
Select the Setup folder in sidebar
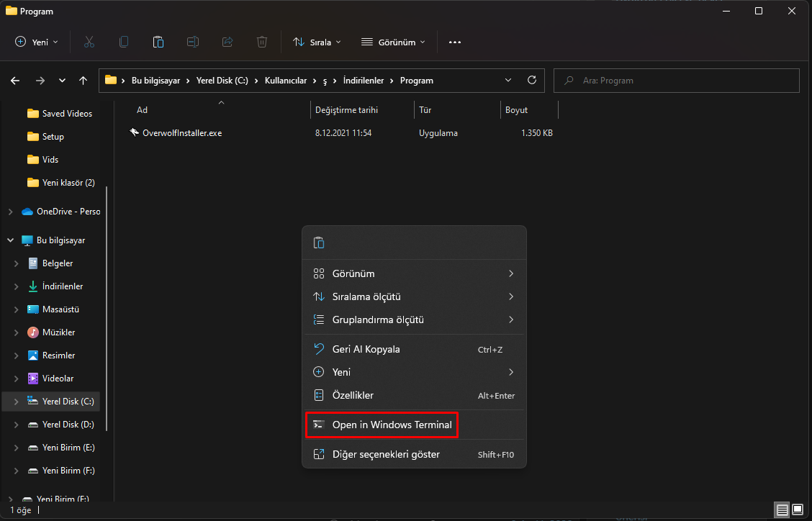coord(45,136)
